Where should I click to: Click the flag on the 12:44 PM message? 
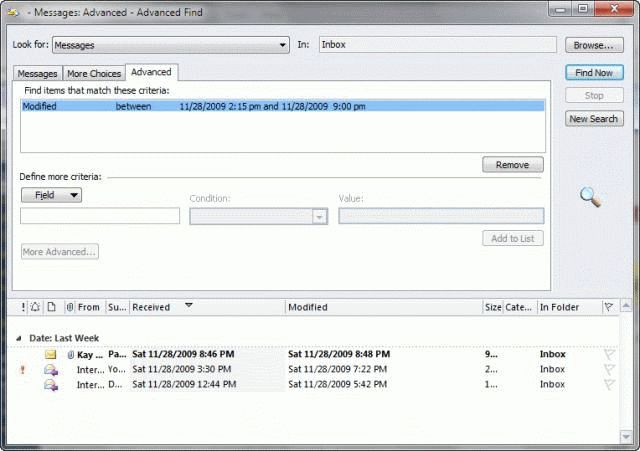point(609,384)
